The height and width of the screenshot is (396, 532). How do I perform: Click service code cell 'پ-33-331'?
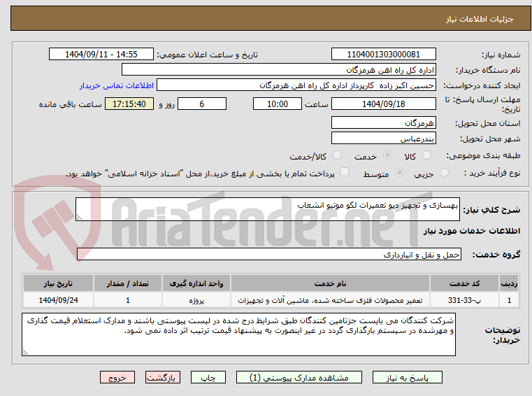tap(464, 300)
